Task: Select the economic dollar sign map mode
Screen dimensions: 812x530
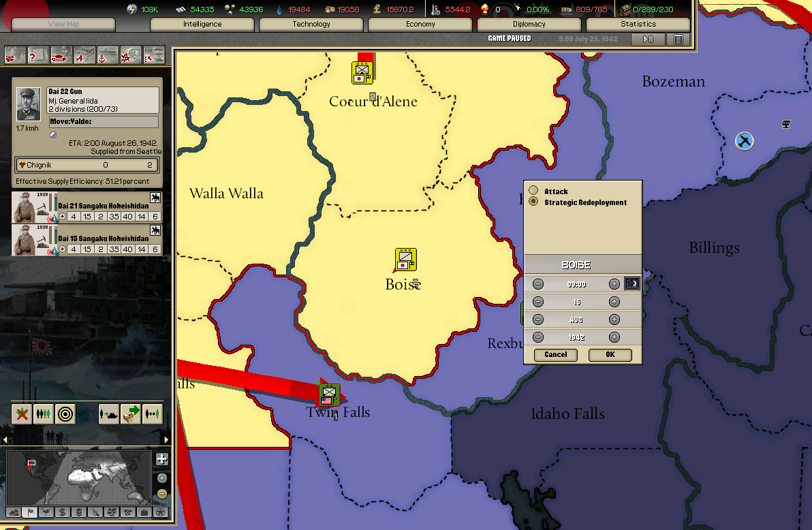Action: click(63, 512)
